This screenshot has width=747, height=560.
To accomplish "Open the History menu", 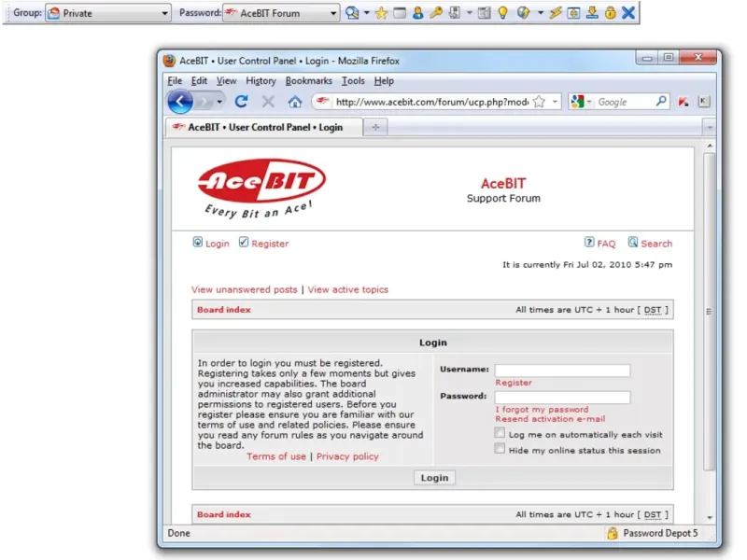I will (261, 81).
